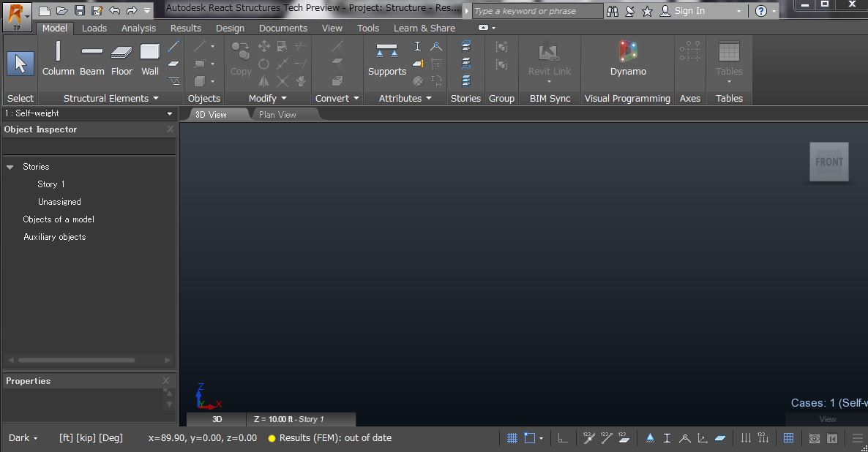Click the Z = 10.00 ft Story 1 button
Viewport: 868px width, 452px height.
point(301,419)
